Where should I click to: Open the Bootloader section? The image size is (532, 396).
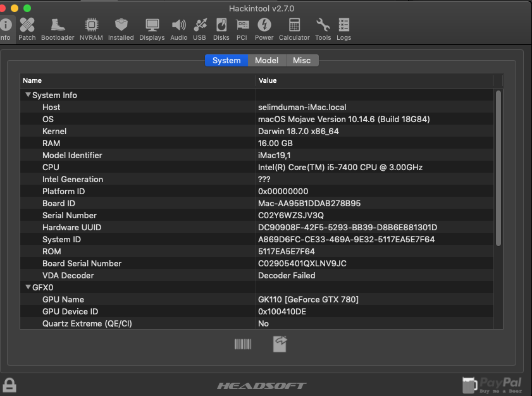tap(58, 29)
